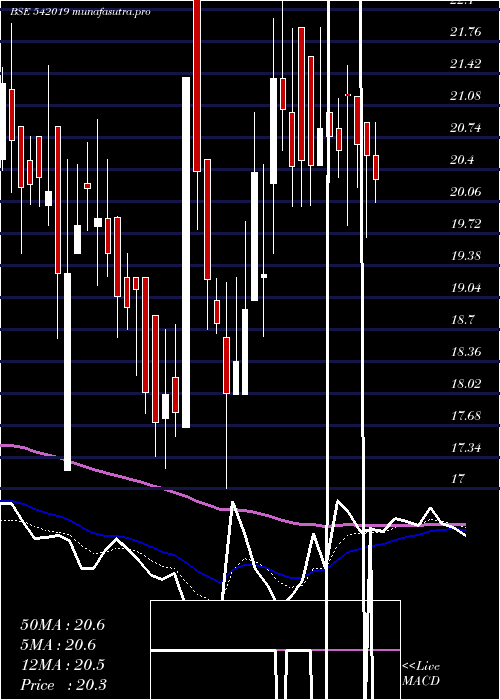
Task: Select the 18.36 price axis label
Action: click(x=466, y=352)
